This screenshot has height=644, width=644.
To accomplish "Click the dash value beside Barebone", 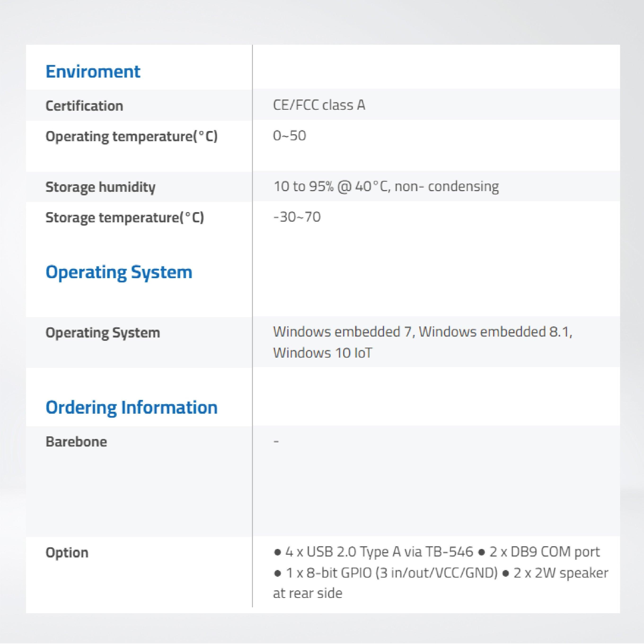I will (276, 442).
